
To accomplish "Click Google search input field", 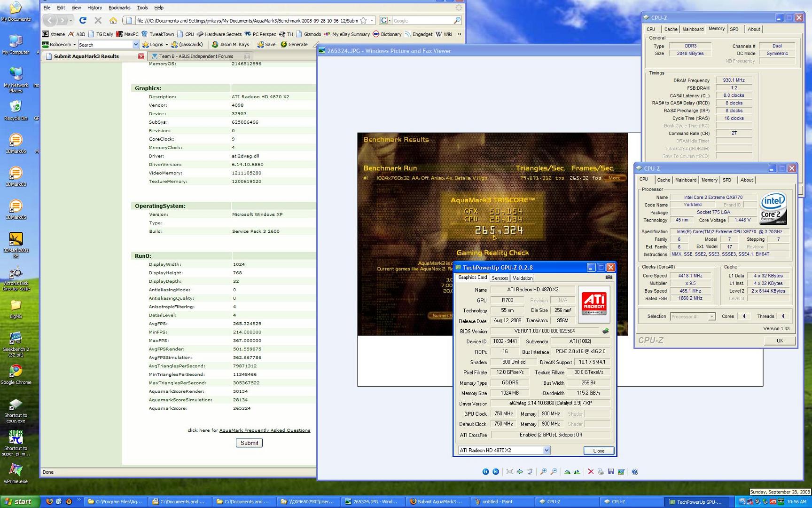I will click(422, 21).
